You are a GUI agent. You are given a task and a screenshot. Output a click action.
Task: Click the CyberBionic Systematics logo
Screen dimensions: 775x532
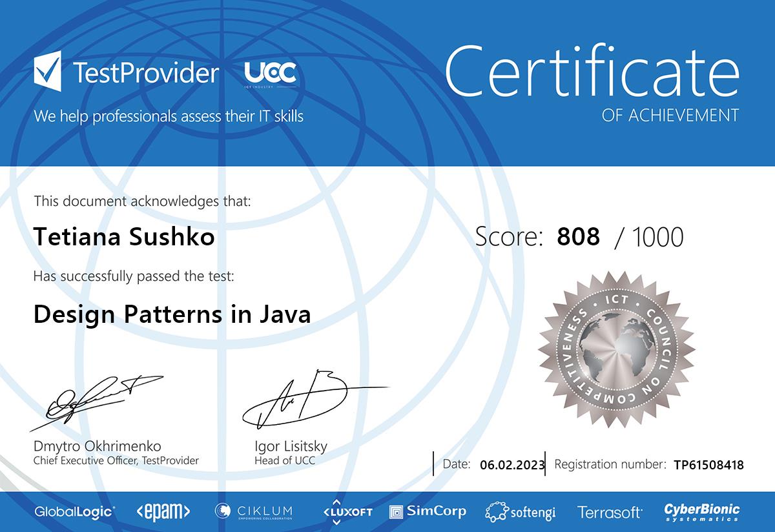point(702,512)
